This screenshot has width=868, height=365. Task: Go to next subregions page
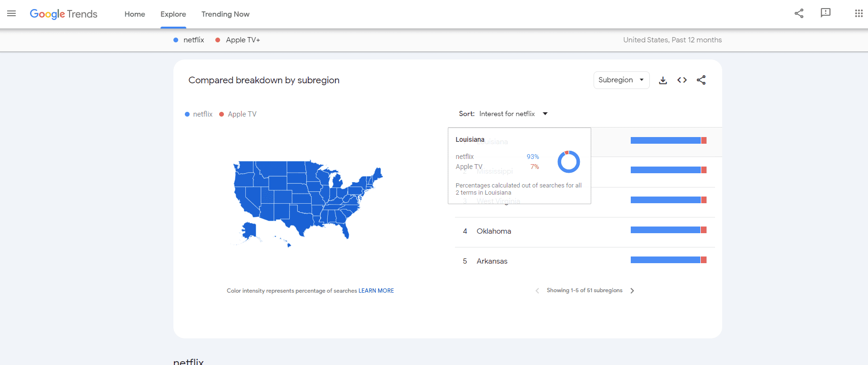(x=632, y=291)
